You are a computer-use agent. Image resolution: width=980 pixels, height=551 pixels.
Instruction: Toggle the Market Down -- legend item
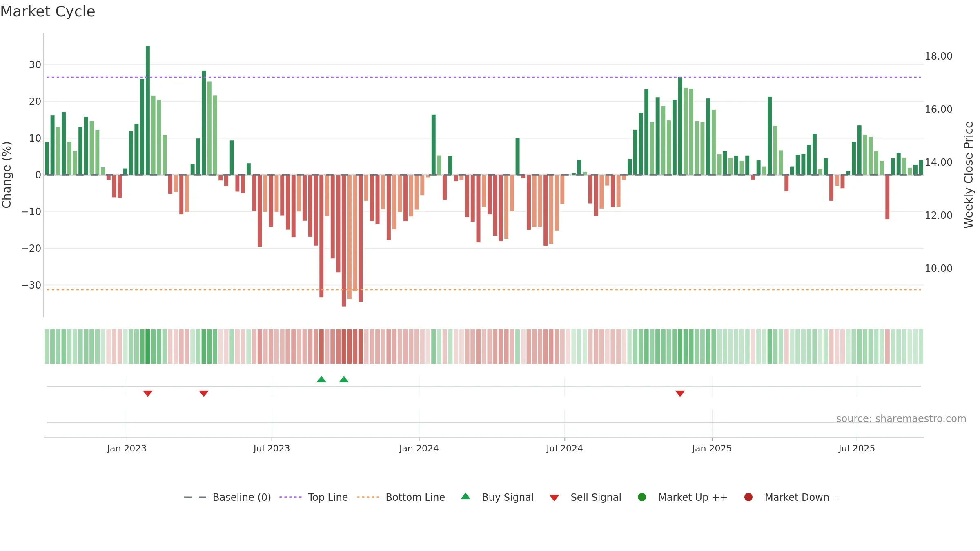point(792,497)
